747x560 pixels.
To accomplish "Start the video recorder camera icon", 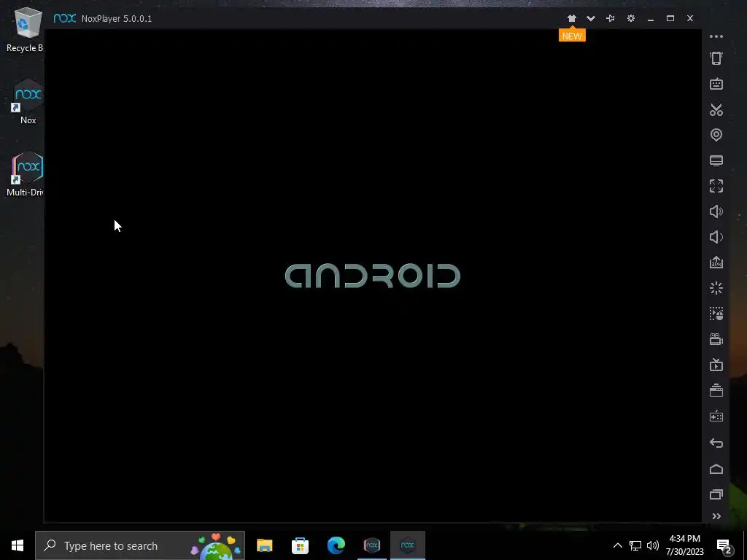I will click(x=716, y=339).
